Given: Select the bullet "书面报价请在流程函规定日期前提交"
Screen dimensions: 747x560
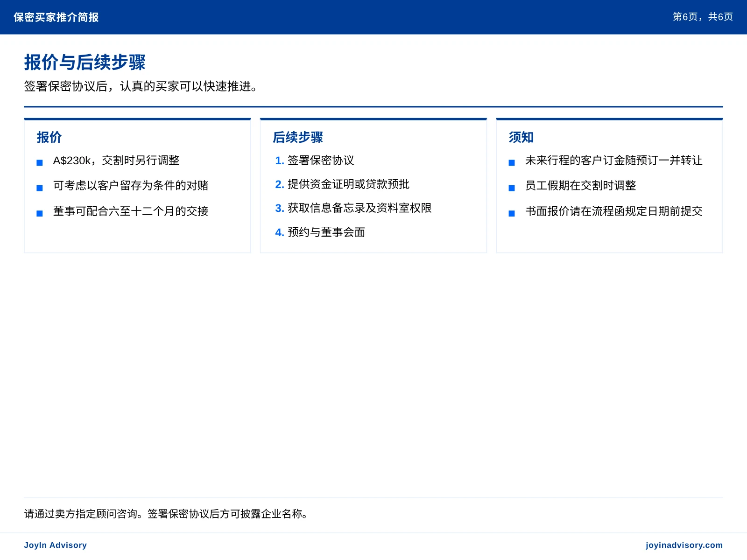Looking at the screenshot, I should tap(614, 211).
